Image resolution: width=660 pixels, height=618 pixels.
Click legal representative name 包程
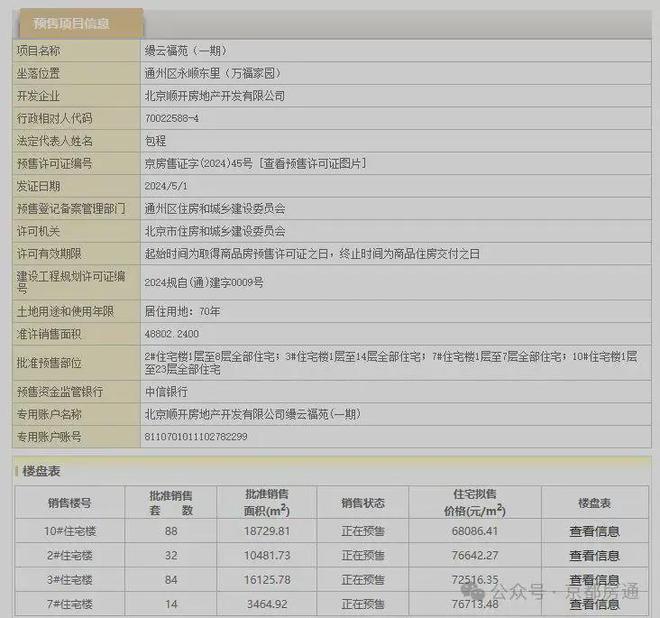pos(155,141)
